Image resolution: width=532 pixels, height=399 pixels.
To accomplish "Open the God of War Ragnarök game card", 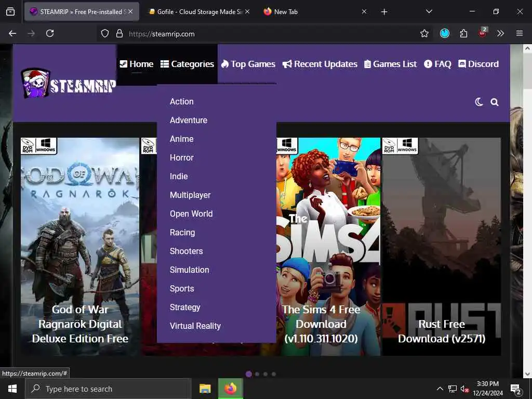I will click(79, 247).
